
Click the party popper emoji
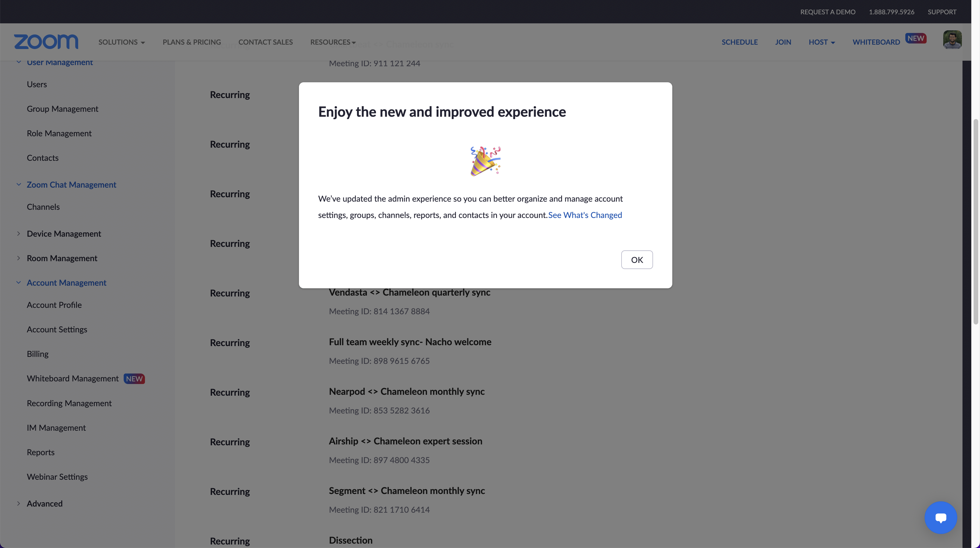tap(485, 161)
